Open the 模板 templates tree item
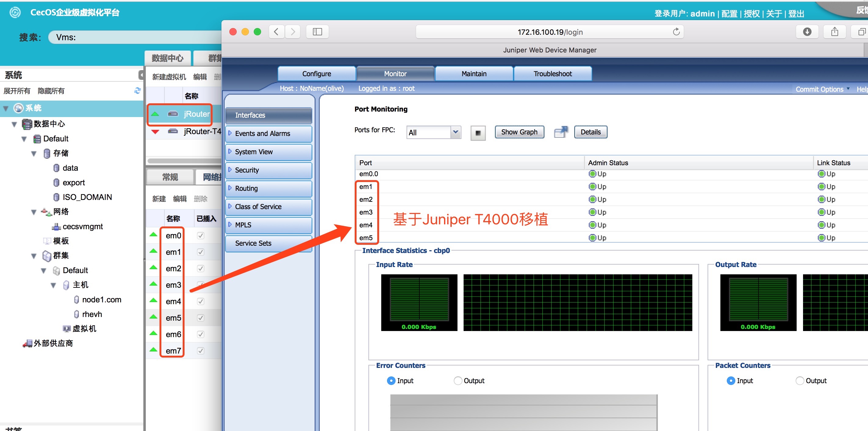 (56, 241)
